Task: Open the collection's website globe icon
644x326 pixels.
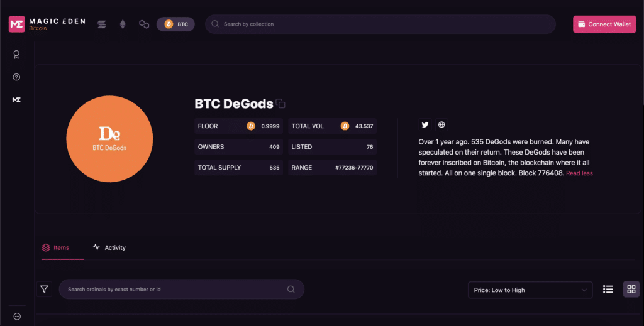Action: click(x=441, y=124)
